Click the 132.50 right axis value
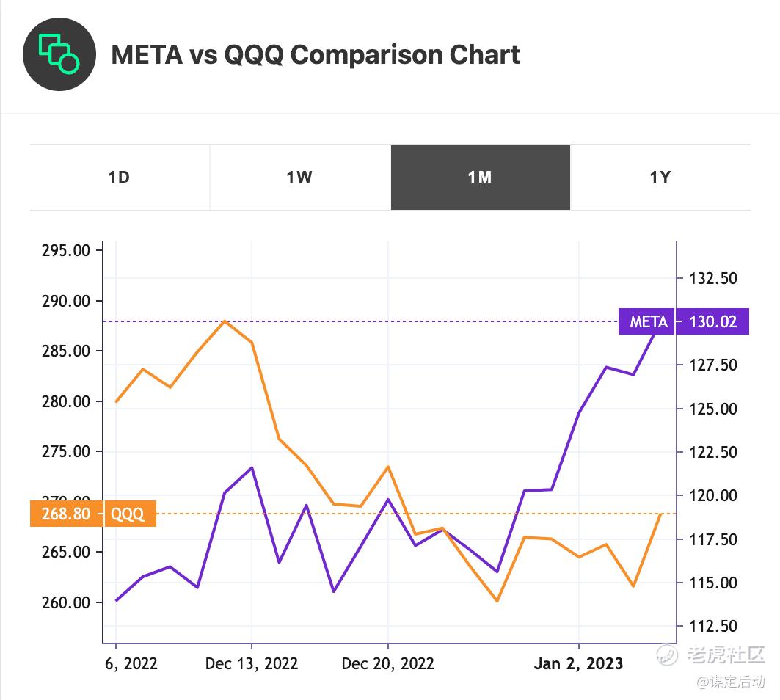The image size is (780, 700). click(712, 279)
